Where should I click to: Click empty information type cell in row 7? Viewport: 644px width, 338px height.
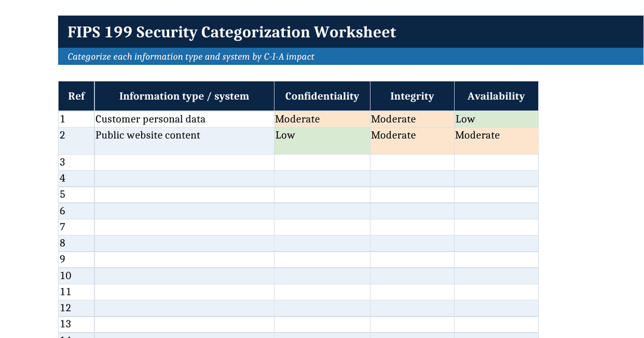(x=184, y=227)
